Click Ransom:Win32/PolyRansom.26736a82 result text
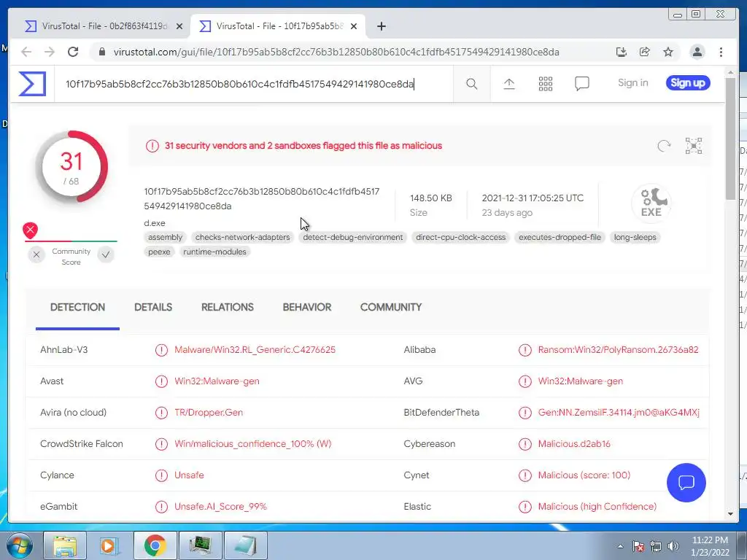Screen dimensions: 747x560 coord(618,350)
